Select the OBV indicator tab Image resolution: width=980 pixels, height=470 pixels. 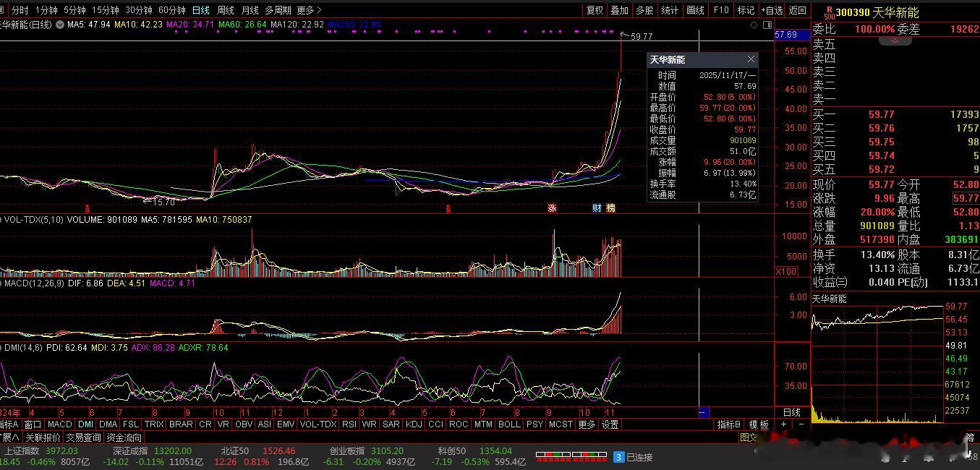244,424
